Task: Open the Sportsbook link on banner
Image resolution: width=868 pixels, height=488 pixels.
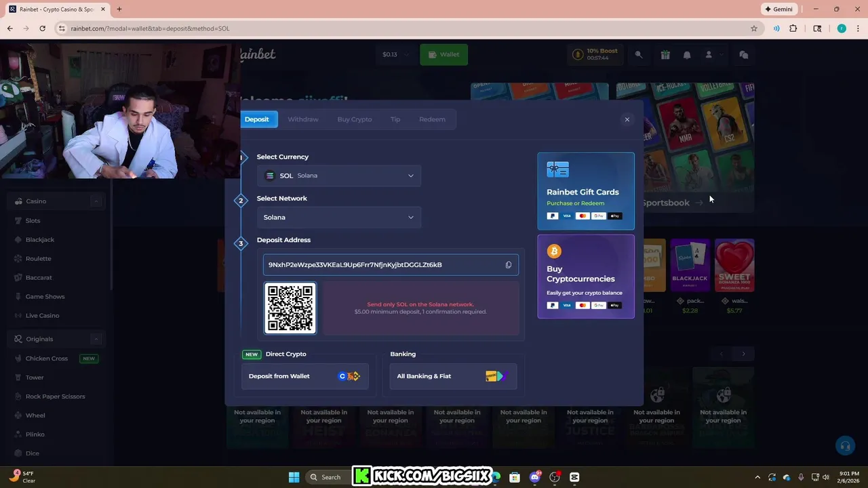Action: pos(672,203)
